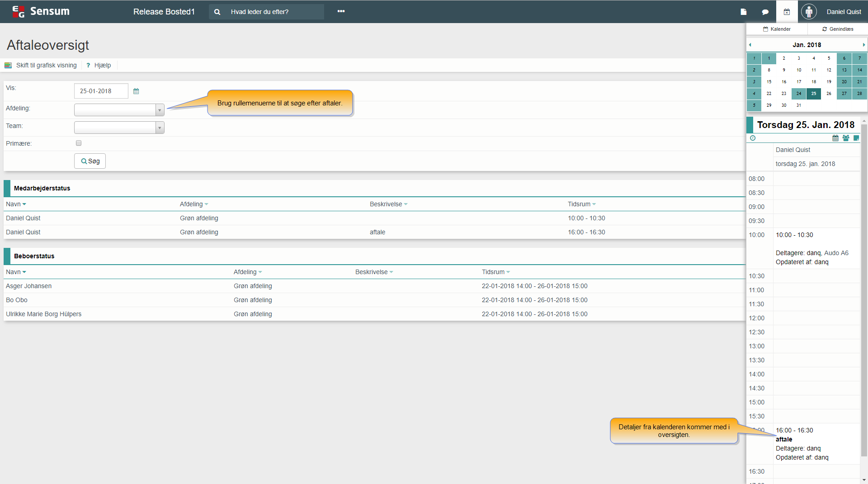Open the Afdeling dropdown
Viewport: 868px width, 484px height.
[119, 110]
